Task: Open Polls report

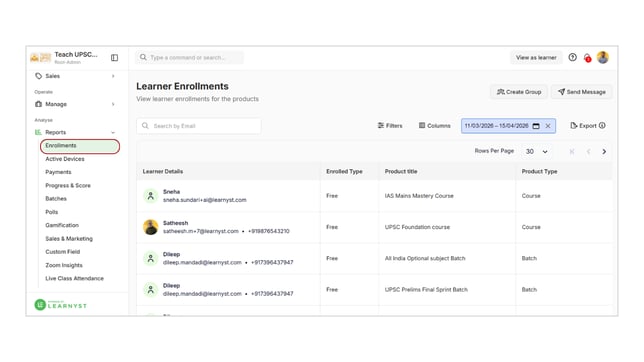Action: coord(52,212)
